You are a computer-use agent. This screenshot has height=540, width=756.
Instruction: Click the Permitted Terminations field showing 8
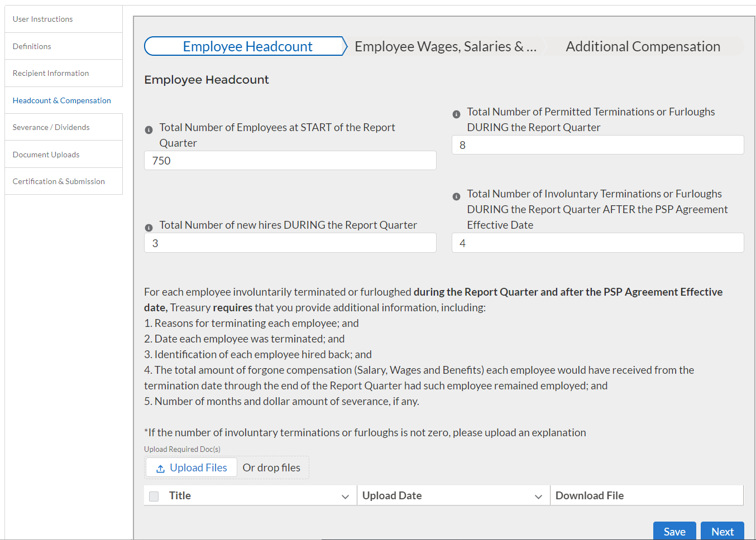coord(597,145)
